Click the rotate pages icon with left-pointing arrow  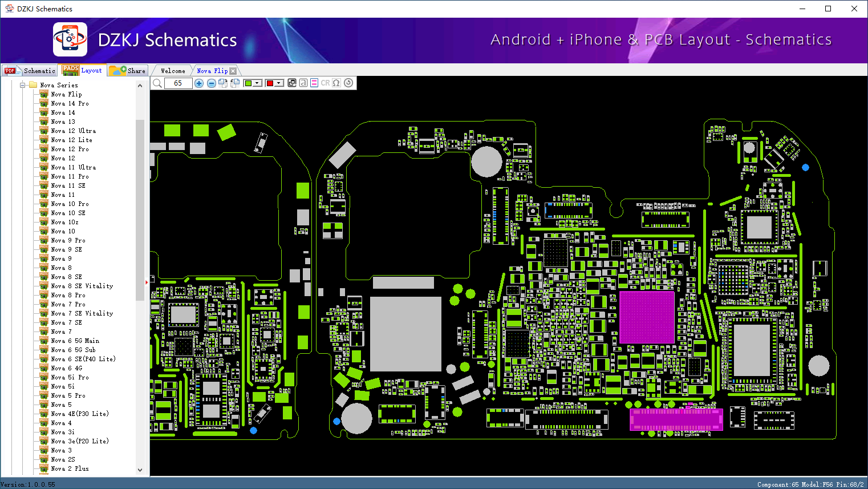[234, 83]
